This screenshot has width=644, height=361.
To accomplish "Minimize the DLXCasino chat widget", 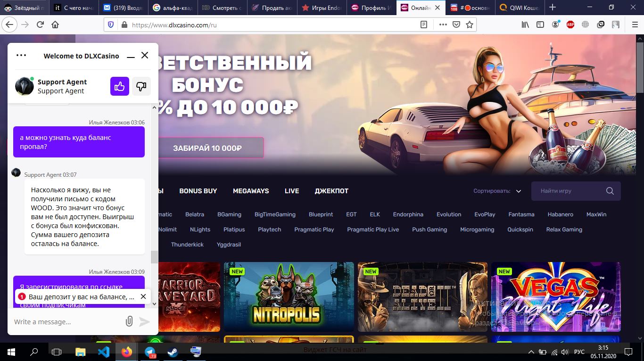I will click(131, 56).
